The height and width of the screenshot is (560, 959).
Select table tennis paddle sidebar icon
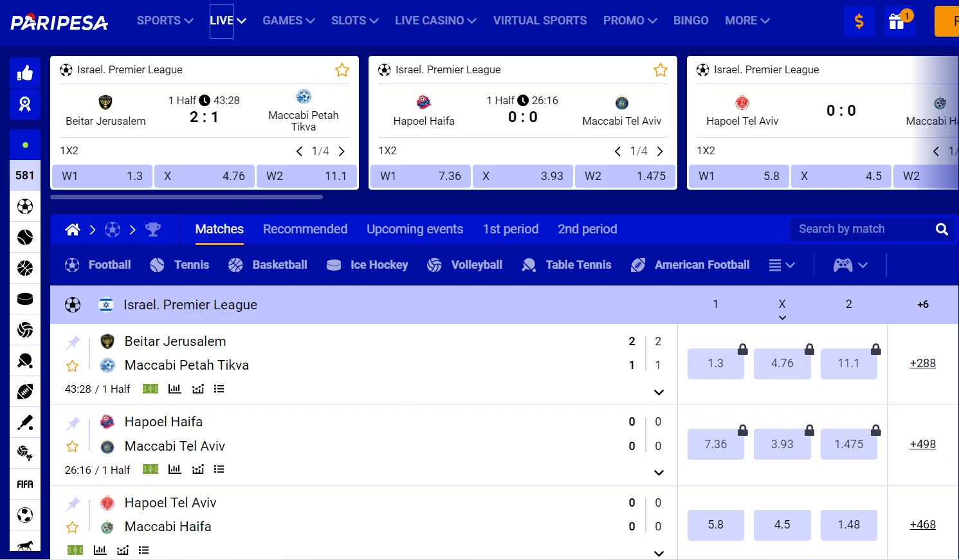tap(25, 361)
